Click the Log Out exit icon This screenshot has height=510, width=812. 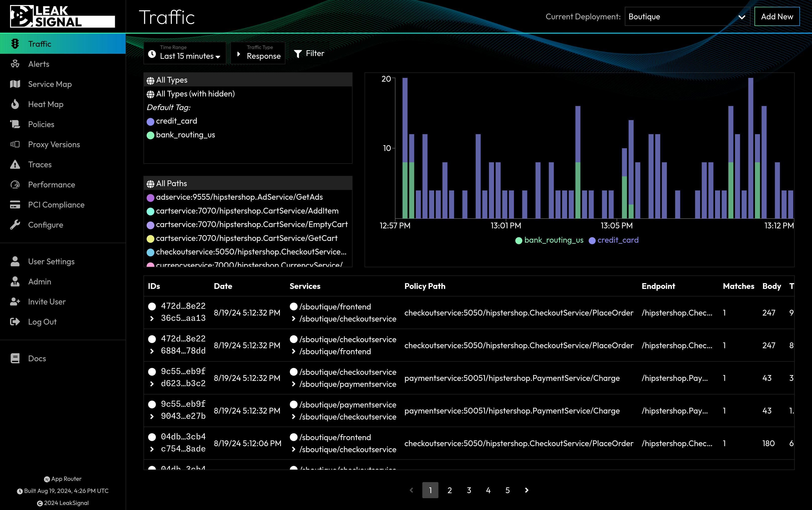(15, 321)
